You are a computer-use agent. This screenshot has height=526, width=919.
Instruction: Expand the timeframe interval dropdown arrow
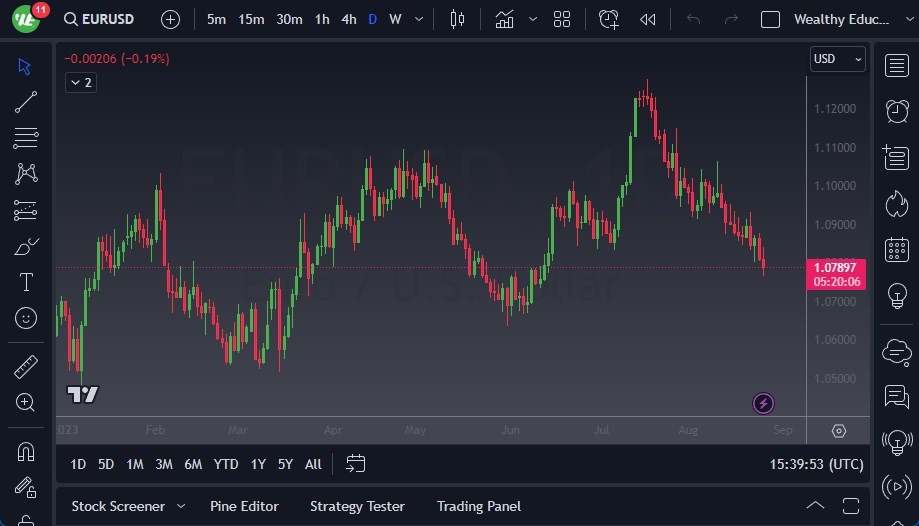[418, 19]
